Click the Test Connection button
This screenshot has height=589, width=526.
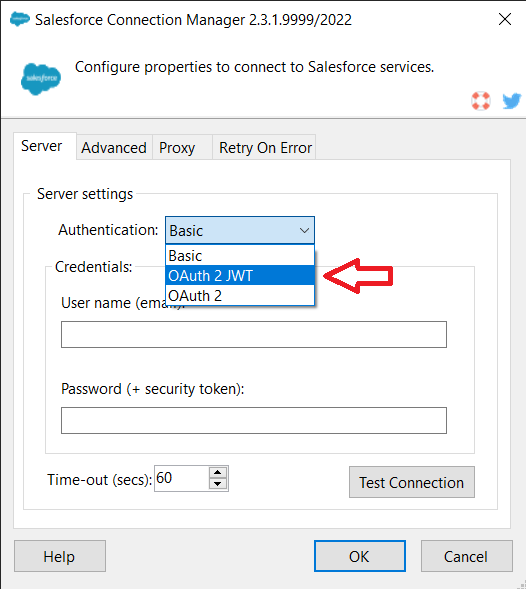(x=412, y=482)
